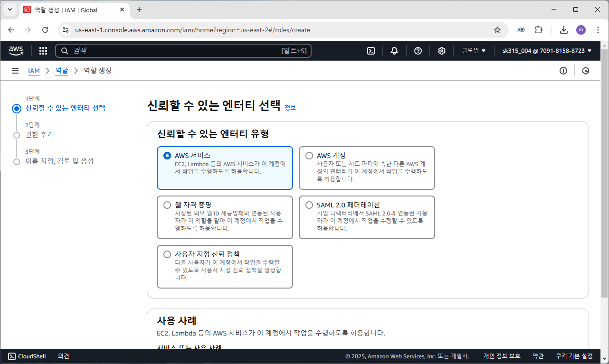
Task: Click CloudShell icon in the footer
Action: point(12,356)
